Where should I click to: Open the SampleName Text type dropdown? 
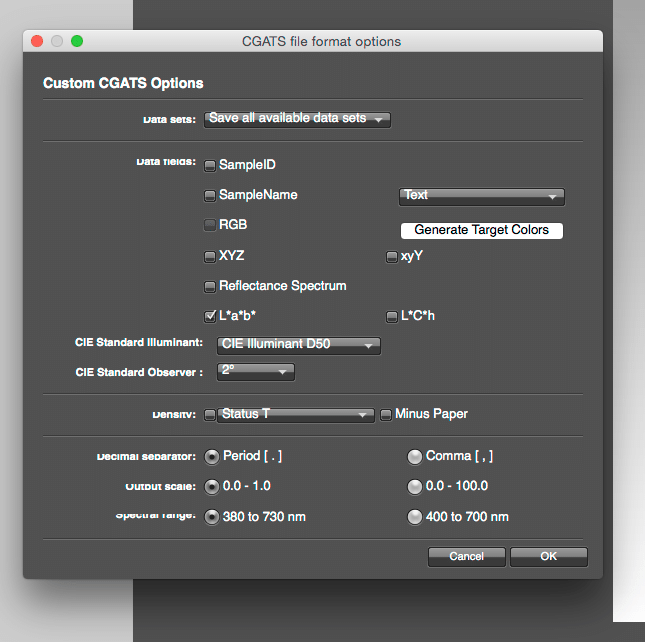(482, 196)
